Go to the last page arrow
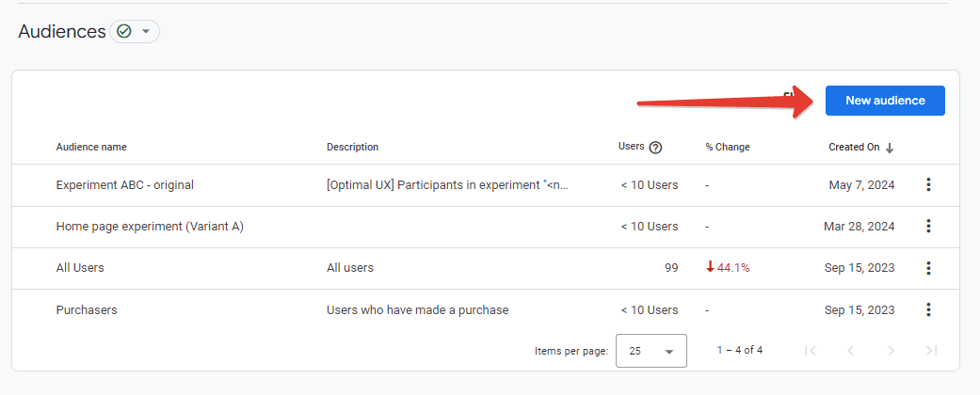Screen dimensions: 980x395 [x=932, y=351]
